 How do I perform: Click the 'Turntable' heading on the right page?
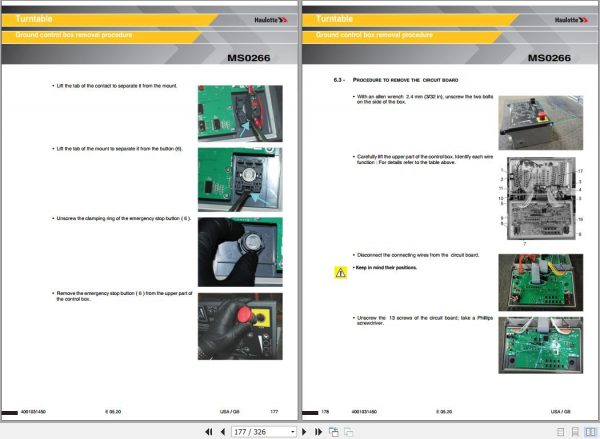334,19
